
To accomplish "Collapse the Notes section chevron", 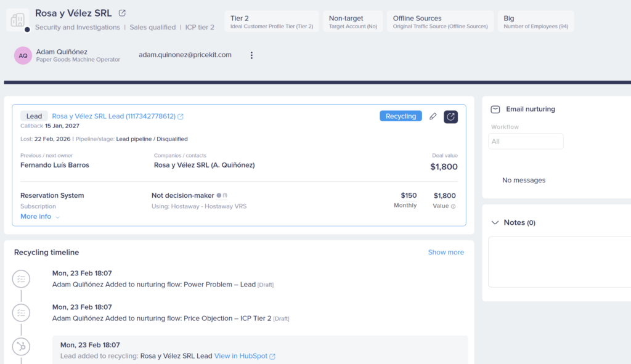I will [x=494, y=222].
